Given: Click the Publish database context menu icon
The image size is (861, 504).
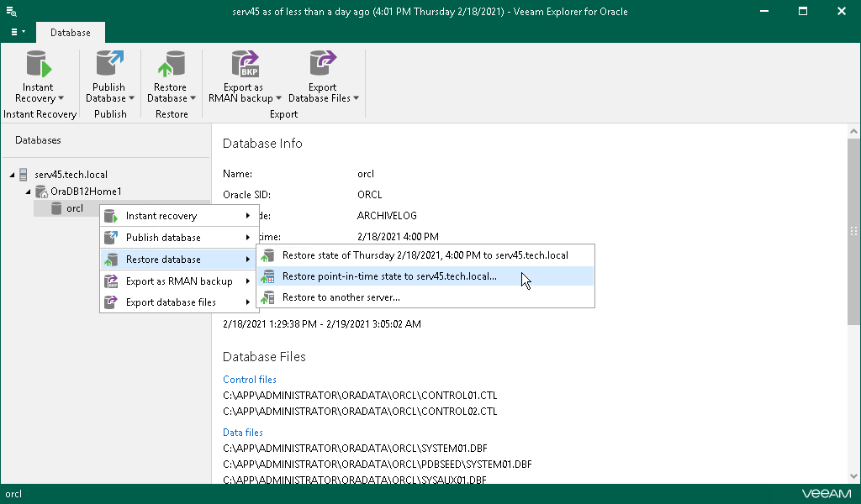Looking at the screenshot, I should coord(111,238).
